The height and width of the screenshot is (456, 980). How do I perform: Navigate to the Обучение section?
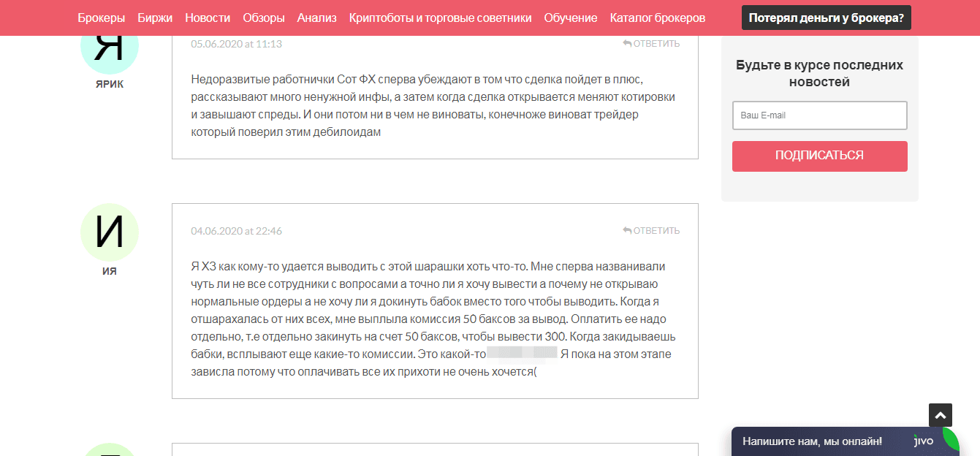tap(570, 18)
